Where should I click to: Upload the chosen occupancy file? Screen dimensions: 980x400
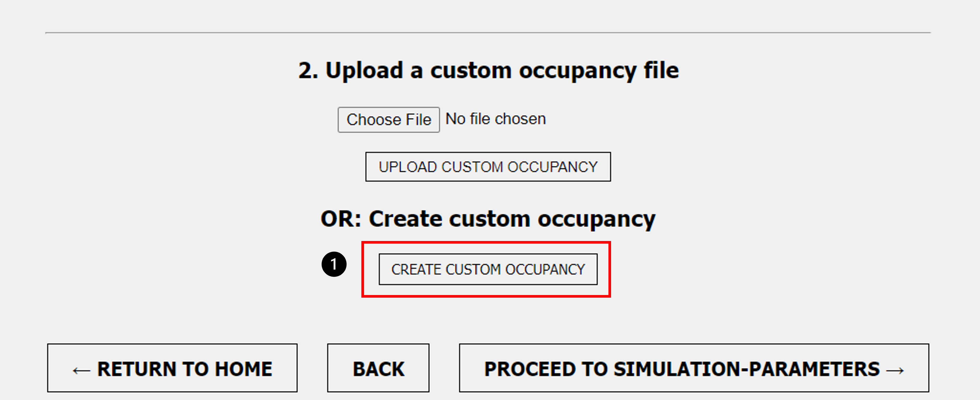[x=488, y=167]
